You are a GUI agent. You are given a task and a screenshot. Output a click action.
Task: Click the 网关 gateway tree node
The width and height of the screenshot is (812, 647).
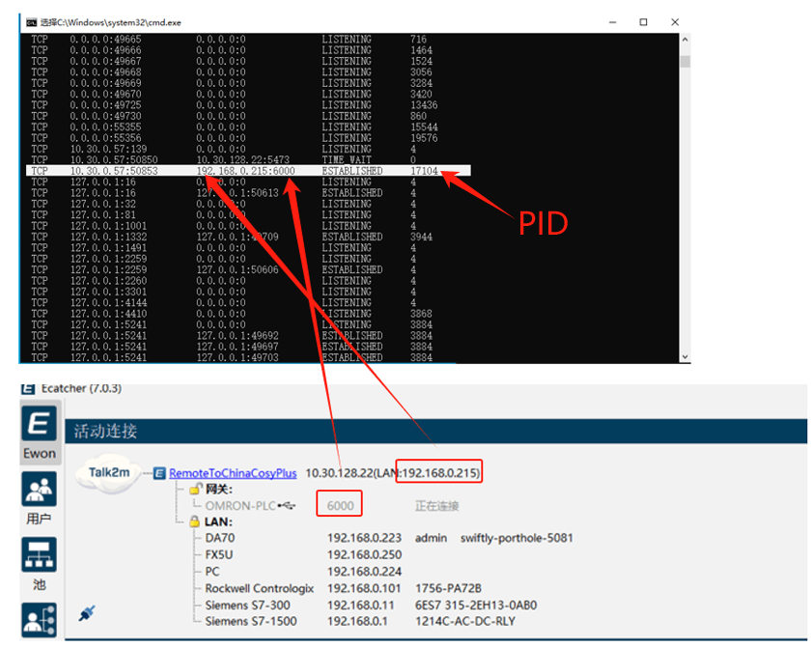tap(219, 489)
